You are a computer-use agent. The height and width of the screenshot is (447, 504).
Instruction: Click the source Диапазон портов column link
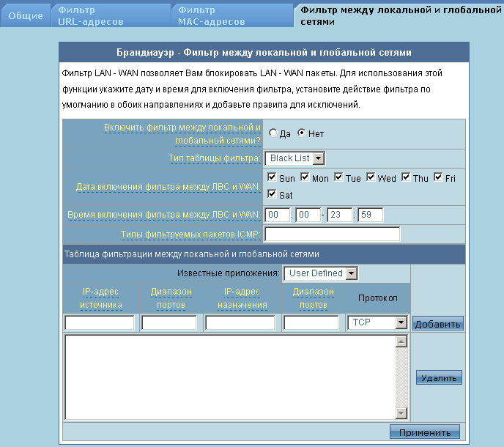171,298
